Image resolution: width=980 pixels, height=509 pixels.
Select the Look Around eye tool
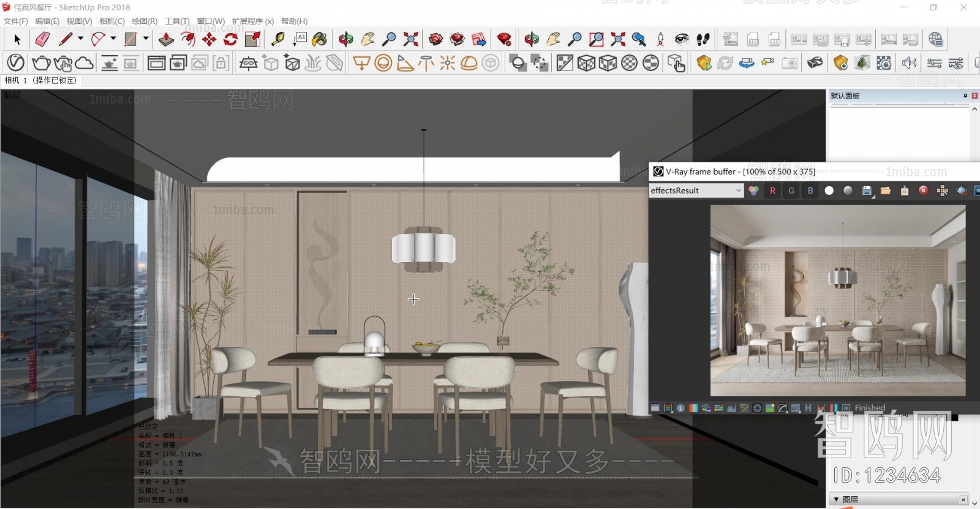(x=682, y=40)
